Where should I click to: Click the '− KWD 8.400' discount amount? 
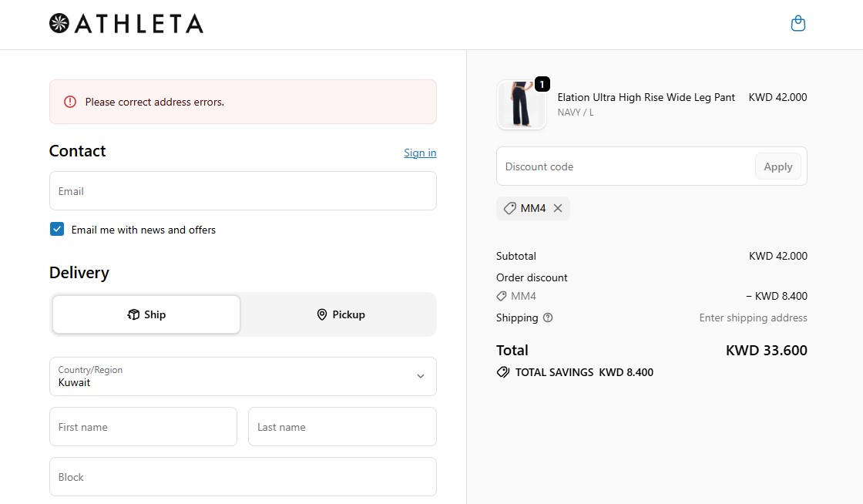coord(777,296)
